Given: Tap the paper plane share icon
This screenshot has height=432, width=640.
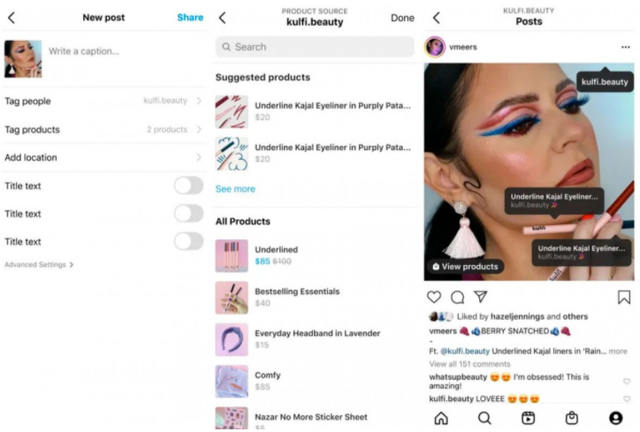Looking at the screenshot, I should 480,296.
